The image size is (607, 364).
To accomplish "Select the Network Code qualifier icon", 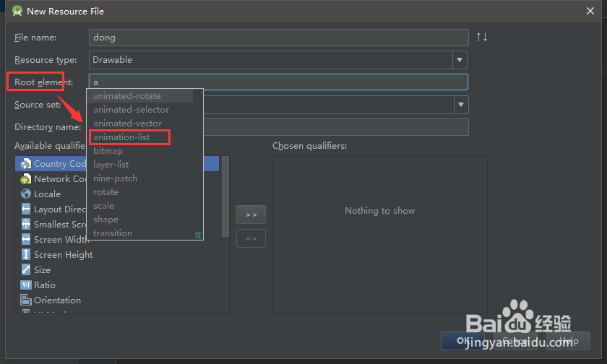I will (25, 178).
